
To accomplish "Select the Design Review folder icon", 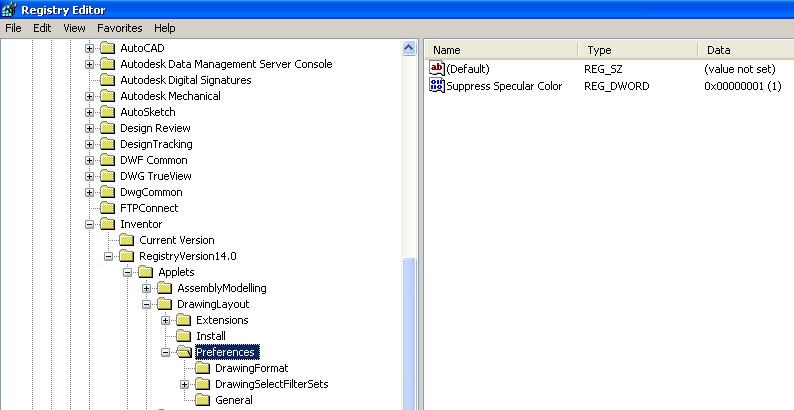I will (x=107, y=128).
